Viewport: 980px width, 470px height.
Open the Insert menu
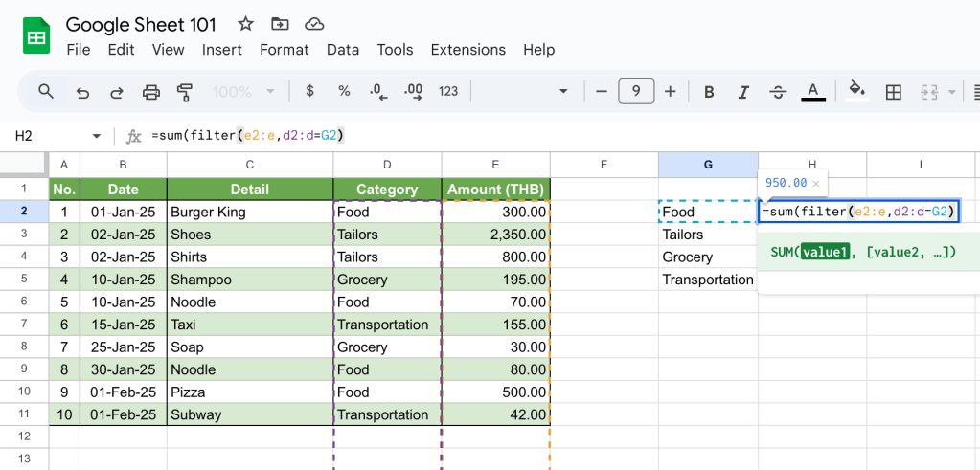pos(222,50)
